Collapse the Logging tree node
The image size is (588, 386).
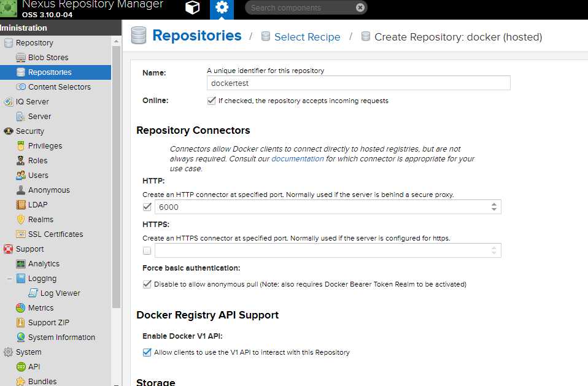(x=9, y=279)
